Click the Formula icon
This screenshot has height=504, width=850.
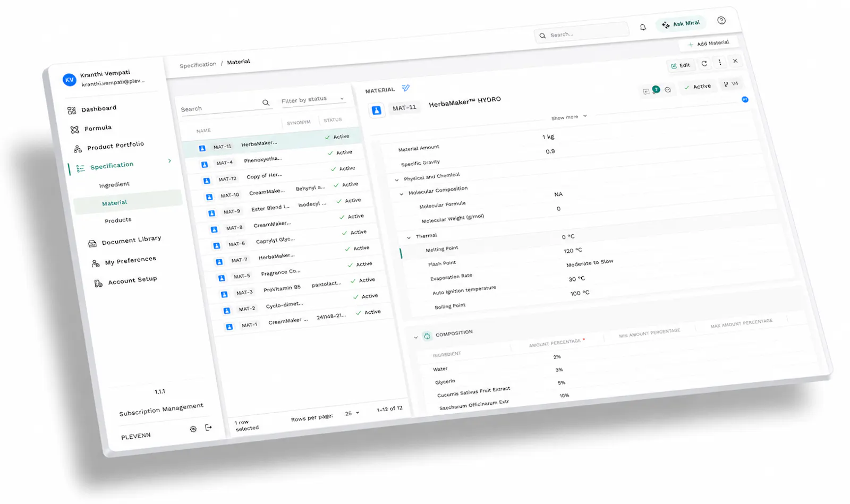(74, 130)
